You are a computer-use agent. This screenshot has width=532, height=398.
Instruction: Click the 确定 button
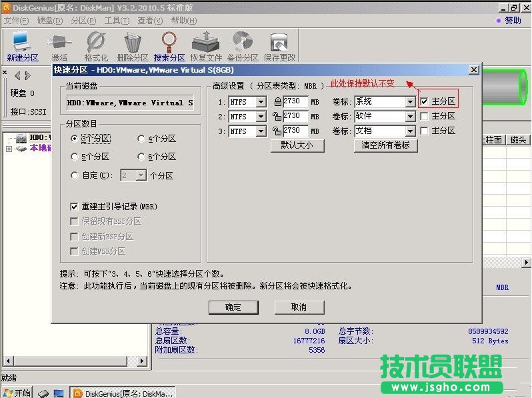click(233, 307)
